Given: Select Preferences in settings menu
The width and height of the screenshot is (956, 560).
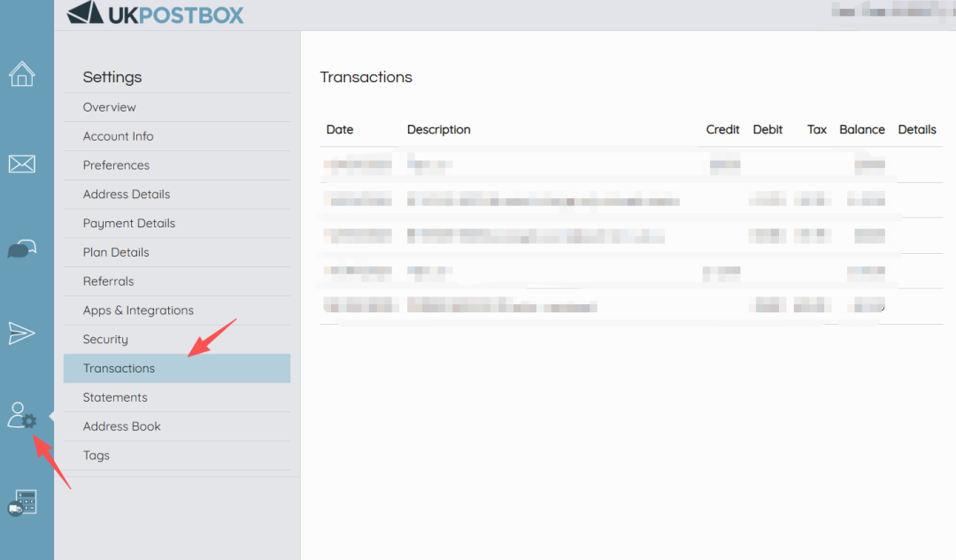Looking at the screenshot, I should coord(116,165).
